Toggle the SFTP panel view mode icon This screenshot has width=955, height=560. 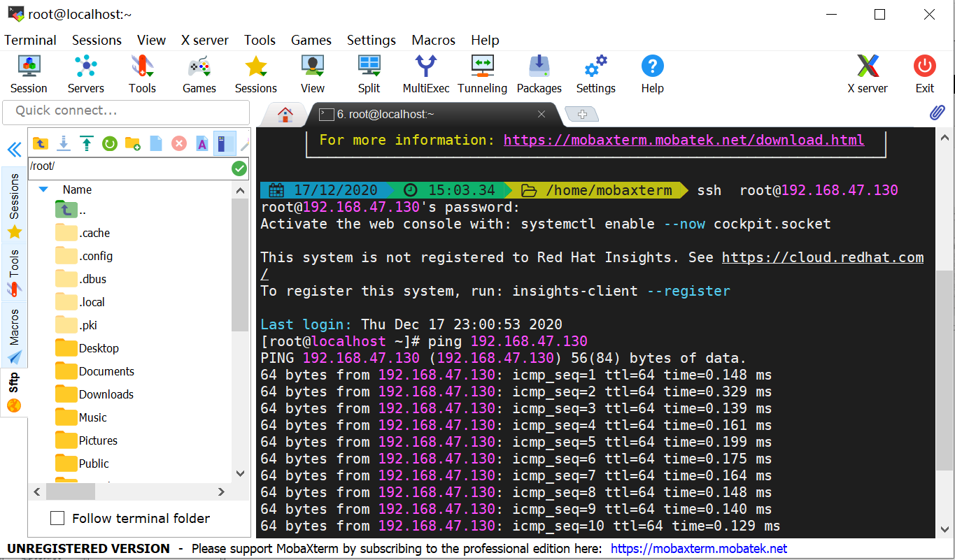tap(225, 143)
